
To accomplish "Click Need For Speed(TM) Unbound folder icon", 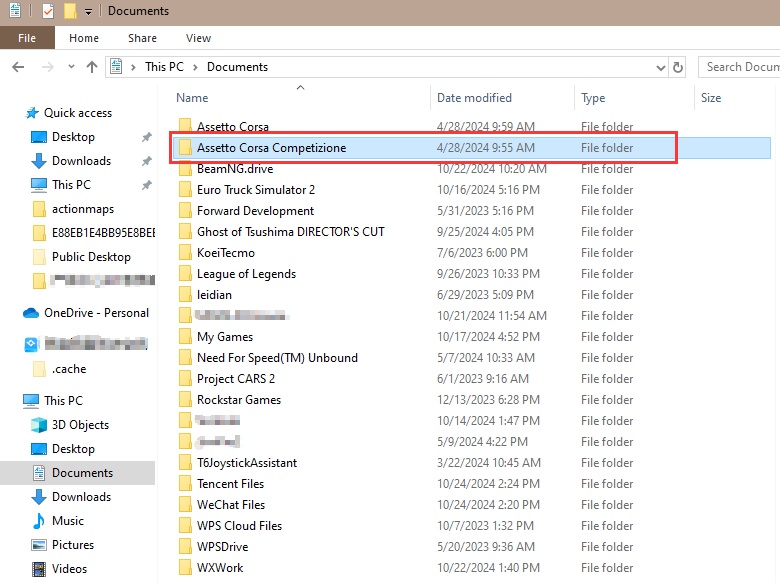I will [185, 358].
